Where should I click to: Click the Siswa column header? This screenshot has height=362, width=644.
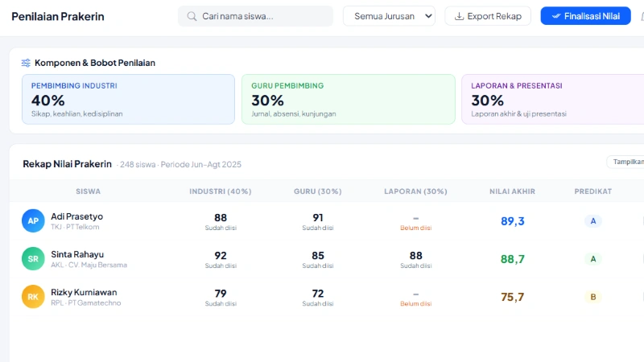[x=88, y=191]
